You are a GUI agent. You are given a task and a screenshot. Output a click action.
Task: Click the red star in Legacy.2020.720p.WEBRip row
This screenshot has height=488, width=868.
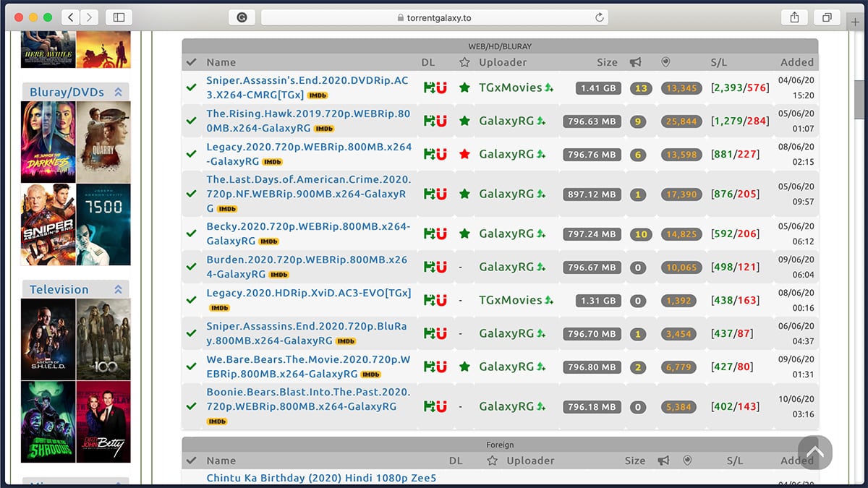pyautogui.click(x=464, y=154)
